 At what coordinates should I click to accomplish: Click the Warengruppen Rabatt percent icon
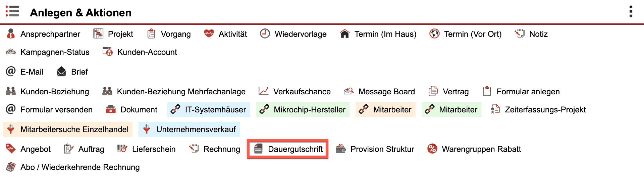coord(432,149)
